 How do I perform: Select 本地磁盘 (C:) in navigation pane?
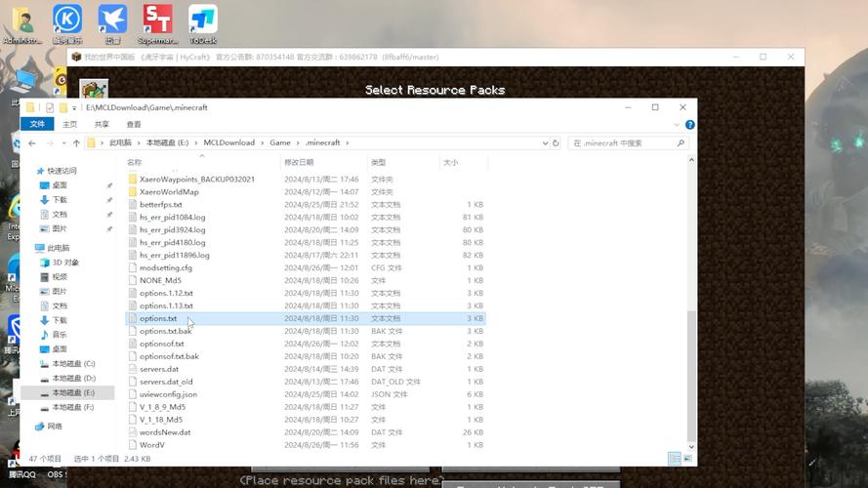click(x=73, y=363)
